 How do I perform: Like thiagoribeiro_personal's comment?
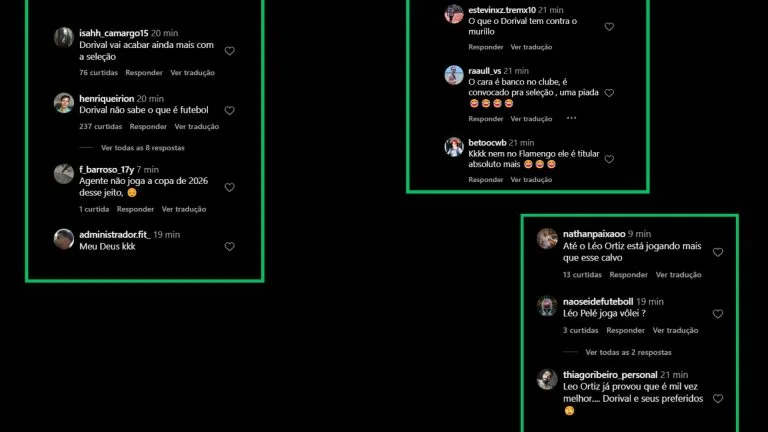(718, 399)
